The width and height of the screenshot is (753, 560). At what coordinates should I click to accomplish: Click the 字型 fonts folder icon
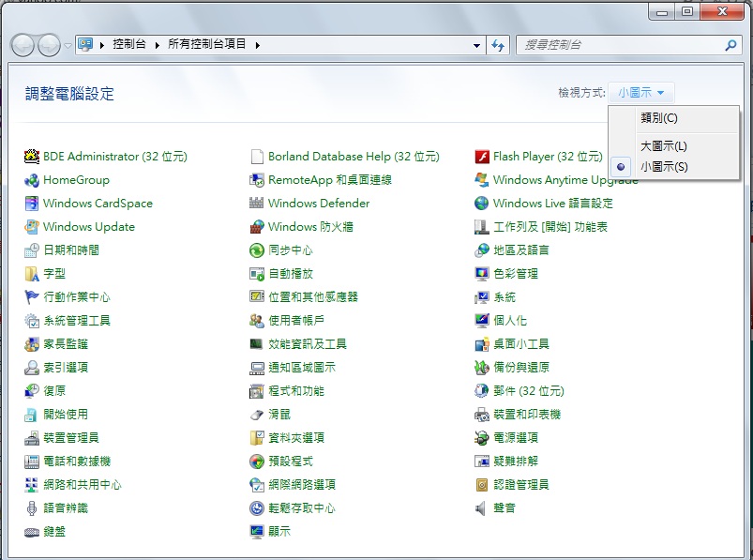coord(32,274)
